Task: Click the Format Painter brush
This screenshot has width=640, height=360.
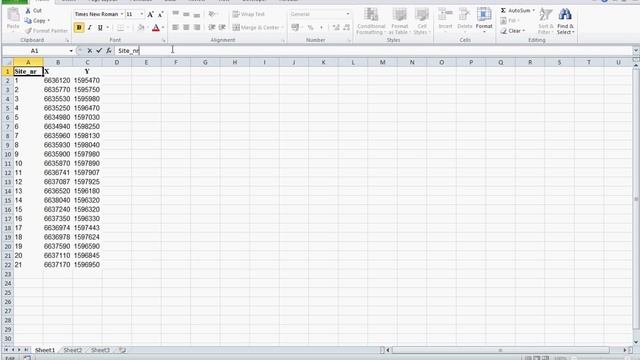Action: pos(28,31)
